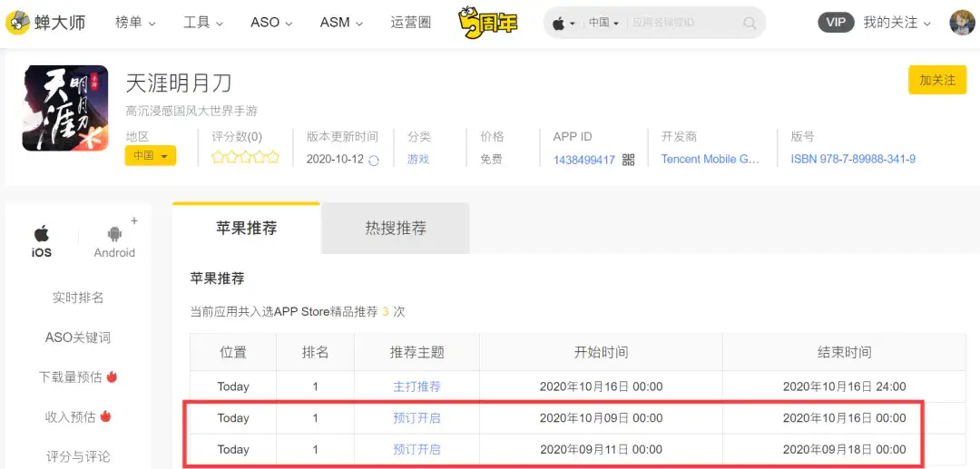This screenshot has width=980, height=469.
Task: Open 预订开启 link starting 2020年09月11日
Action: [416, 449]
